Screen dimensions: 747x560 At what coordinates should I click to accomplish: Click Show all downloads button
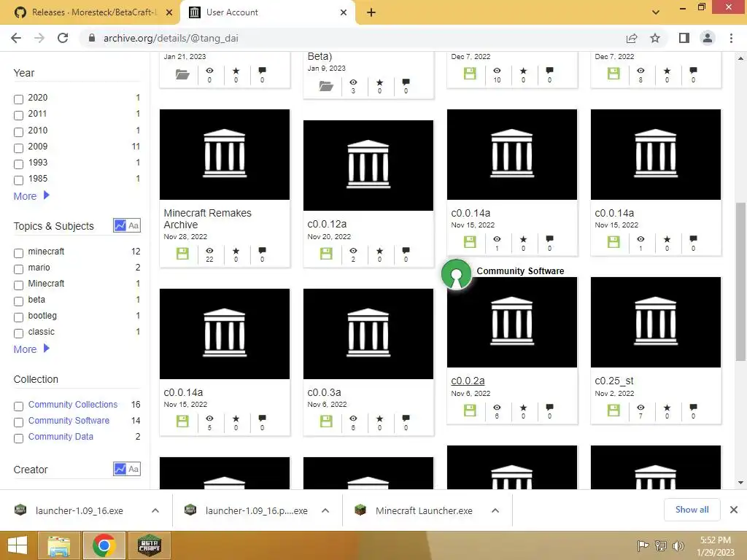(x=692, y=510)
